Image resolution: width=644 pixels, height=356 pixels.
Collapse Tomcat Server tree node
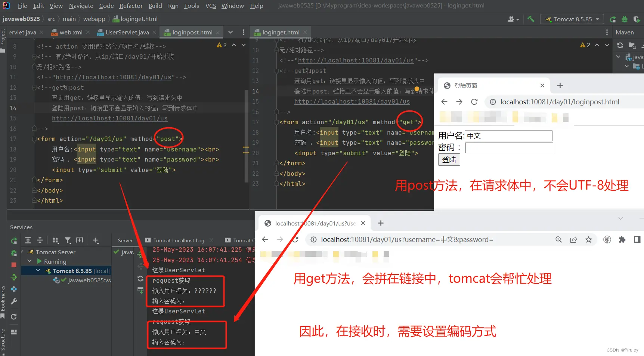tap(22, 252)
